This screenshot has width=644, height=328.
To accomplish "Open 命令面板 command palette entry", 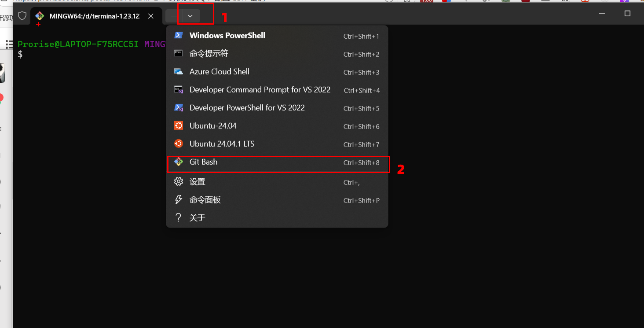I will (x=205, y=200).
